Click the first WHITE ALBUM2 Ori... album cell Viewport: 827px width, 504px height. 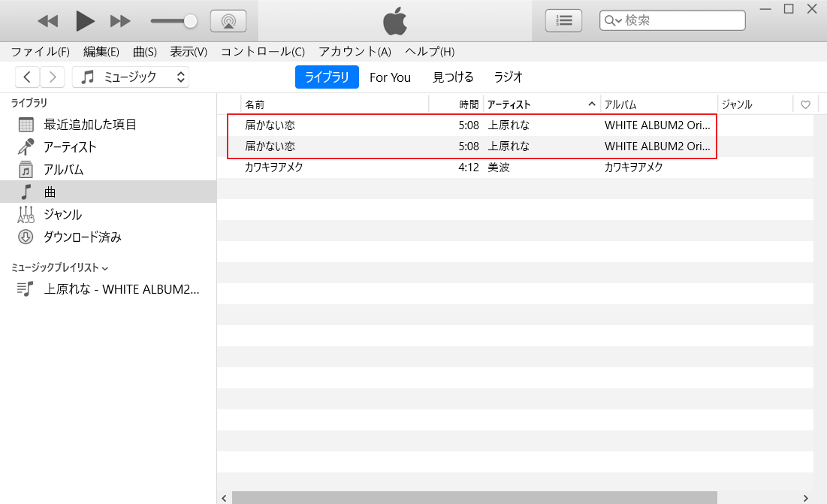click(657, 125)
